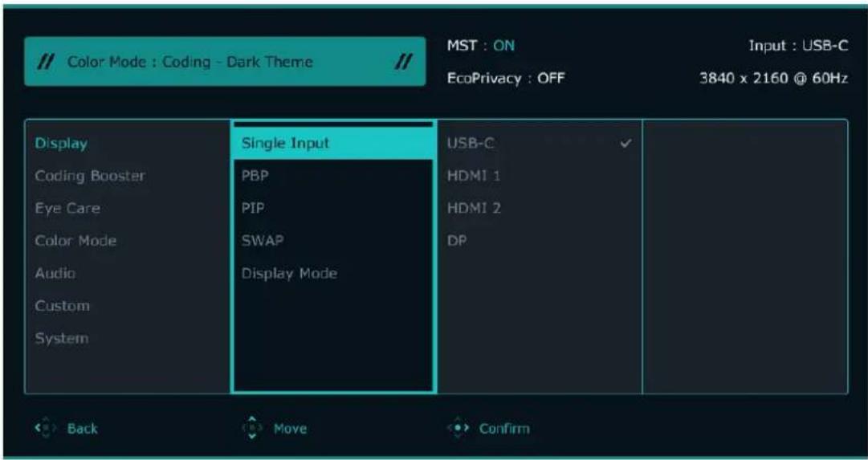
Task: Click the Confirm label
Action: coord(504,429)
